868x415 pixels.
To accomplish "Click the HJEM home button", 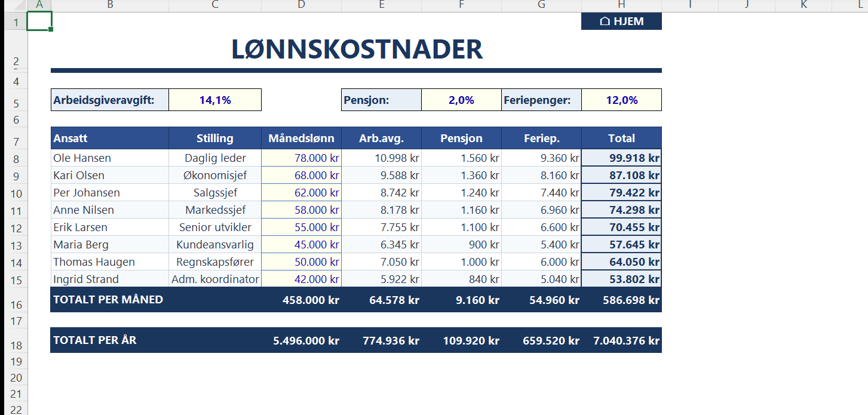I will point(621,21).
